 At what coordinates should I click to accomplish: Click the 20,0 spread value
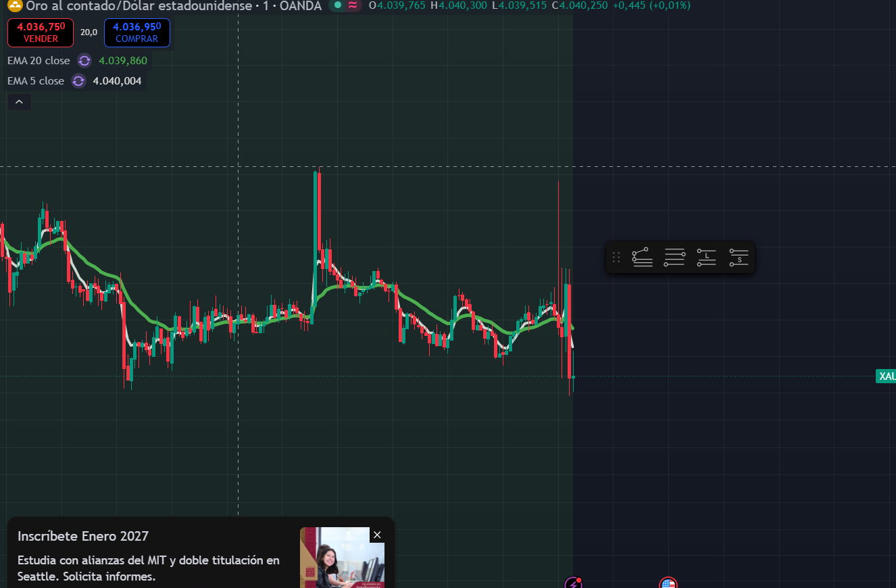(x=89, y=32)
